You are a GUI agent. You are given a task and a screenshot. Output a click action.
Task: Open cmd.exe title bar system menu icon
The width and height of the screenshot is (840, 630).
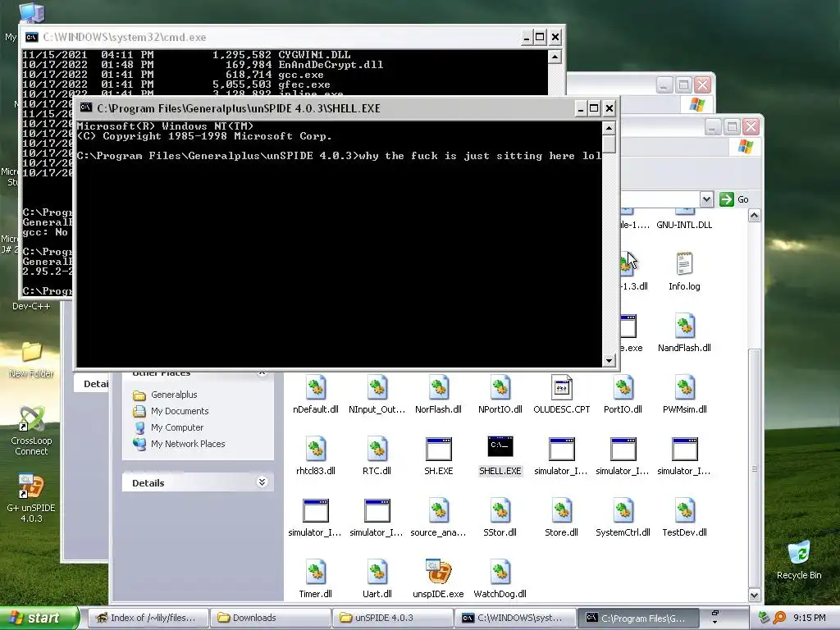(x=32, y=37)
